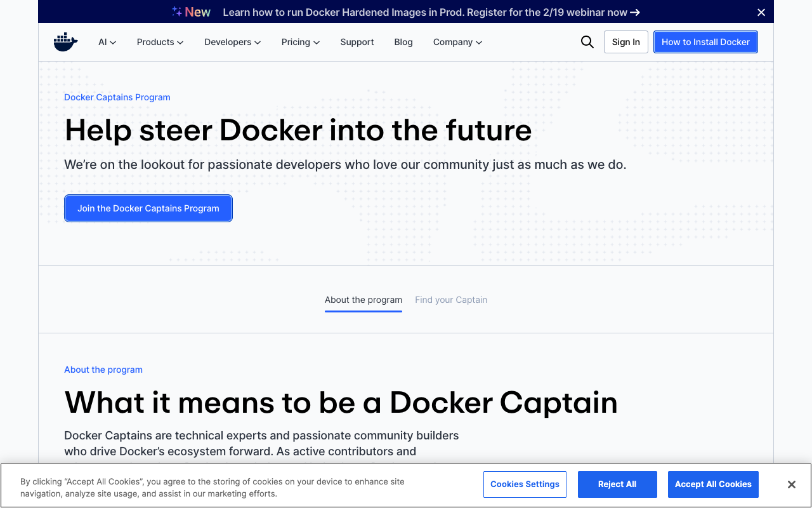Viewport: 812px width, 508px height.
Task: Open the Developers menu
Action: 232,42
